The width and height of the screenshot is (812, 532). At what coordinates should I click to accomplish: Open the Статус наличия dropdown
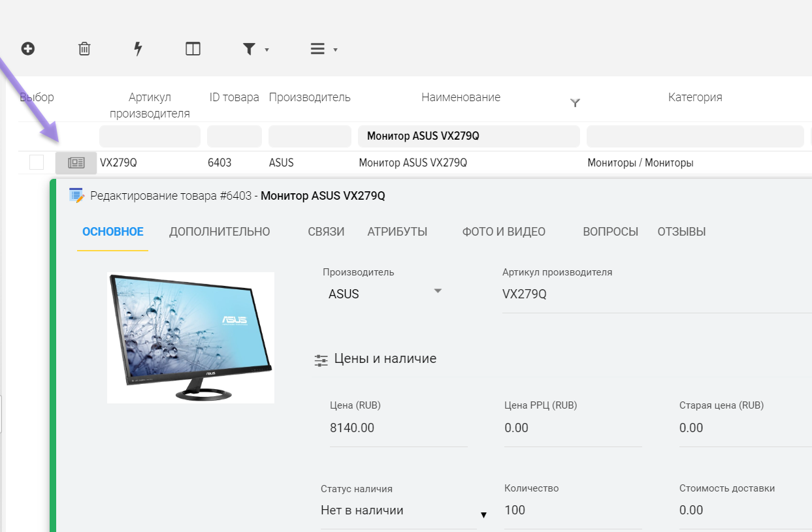point(483,514)
